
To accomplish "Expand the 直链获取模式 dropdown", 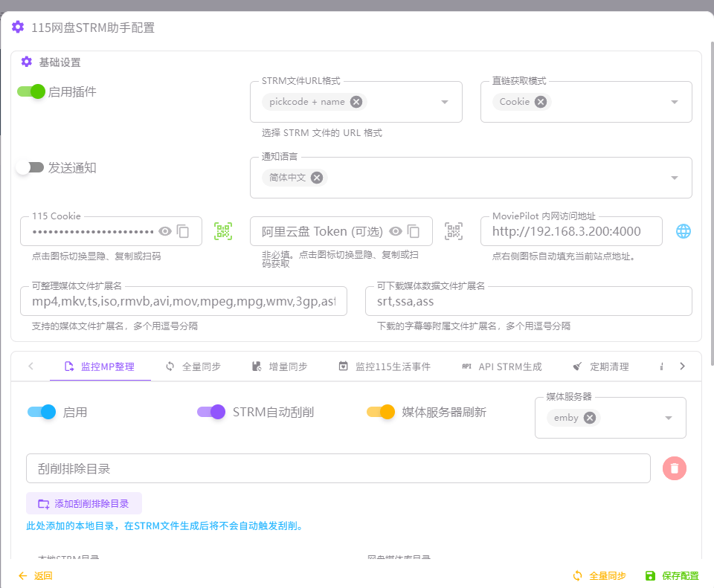I will [x=675, y=102].
